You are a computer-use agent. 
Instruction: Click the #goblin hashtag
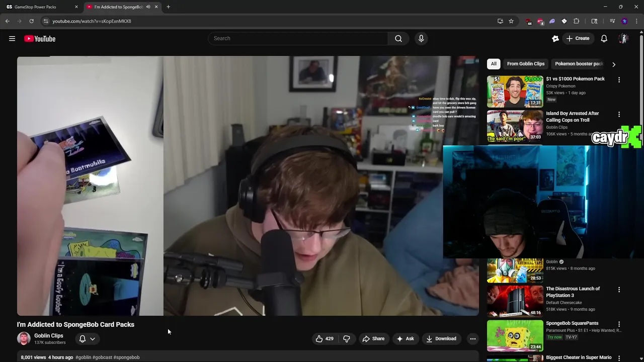point(84,357)
